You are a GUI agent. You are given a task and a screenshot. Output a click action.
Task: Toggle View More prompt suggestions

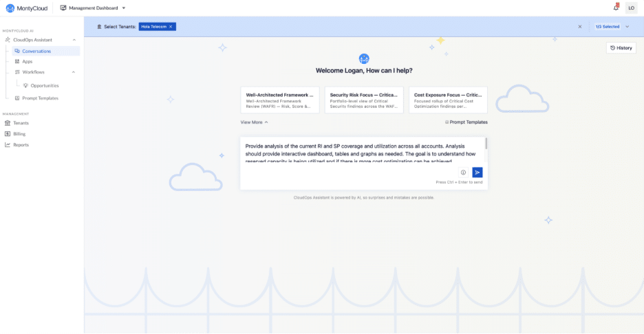pos(254,122)
